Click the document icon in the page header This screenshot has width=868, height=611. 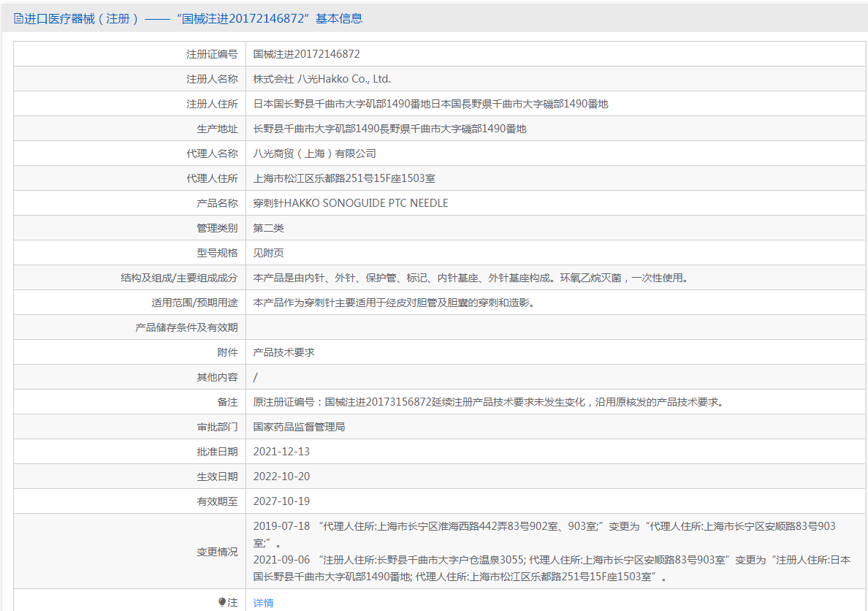click(18, 19)
